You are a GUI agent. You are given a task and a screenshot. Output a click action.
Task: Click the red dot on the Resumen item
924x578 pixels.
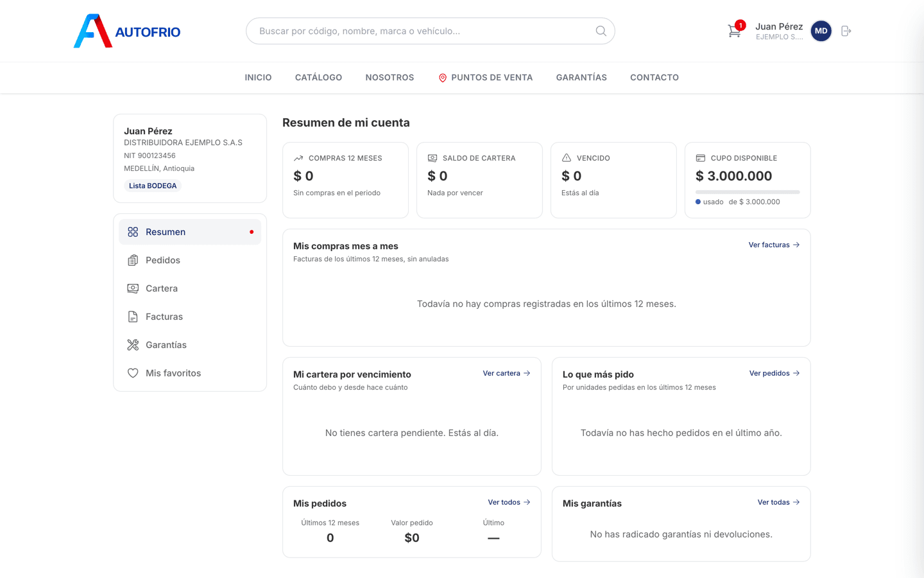(x=252, y=232)
